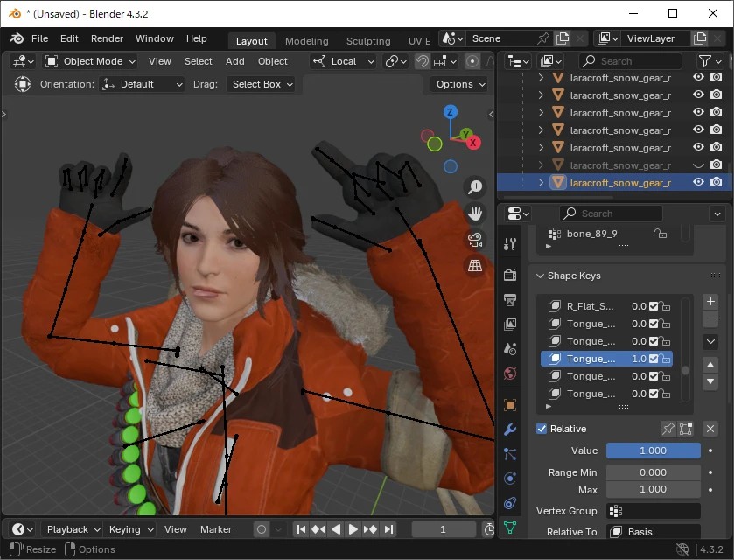734x560 pixels.
Task: Click the Vertex Group input field
Action: click(653, 511)
